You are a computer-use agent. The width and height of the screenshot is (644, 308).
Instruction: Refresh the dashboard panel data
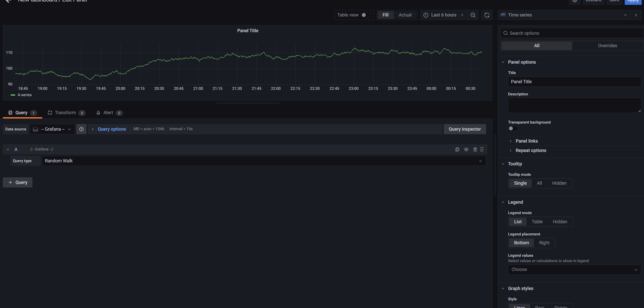[x=487, y=15]
